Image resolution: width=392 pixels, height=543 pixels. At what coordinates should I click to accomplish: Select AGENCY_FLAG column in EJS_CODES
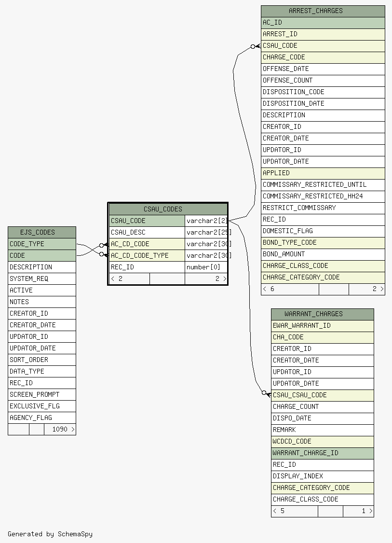coord(42,418)
